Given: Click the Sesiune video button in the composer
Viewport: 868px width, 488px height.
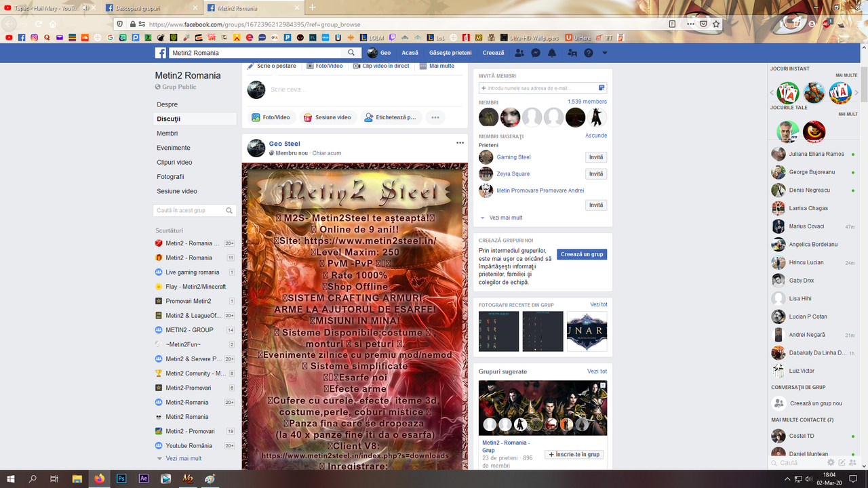Looking at the screenshot, I should click(x=327, y=117).
